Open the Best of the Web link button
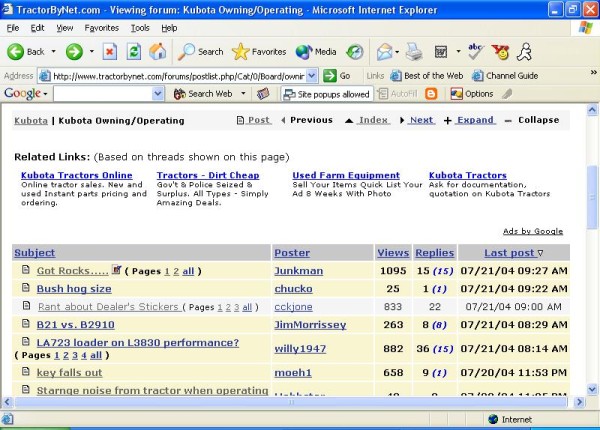The height and width of the screenshot is (430, 600). pos(427,76)
